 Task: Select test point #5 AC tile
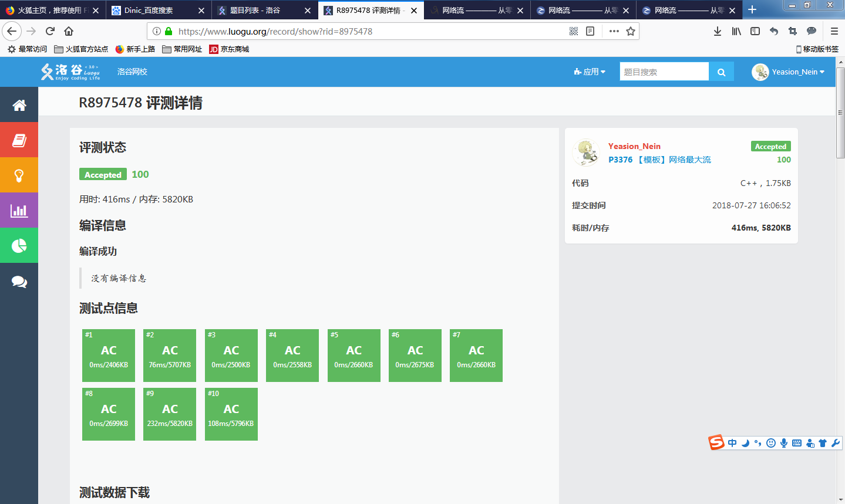pyautogui.click(x=354, y=356)
